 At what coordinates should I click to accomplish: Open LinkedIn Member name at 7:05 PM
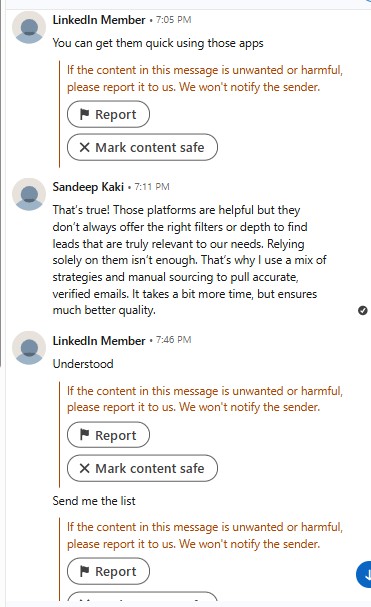(99, 20)
